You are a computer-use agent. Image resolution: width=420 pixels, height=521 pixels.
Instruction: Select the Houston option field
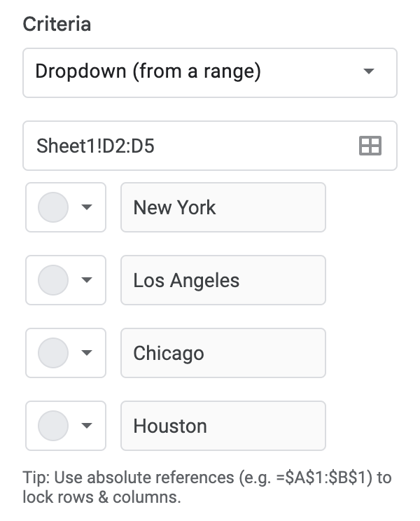(223, 426)
